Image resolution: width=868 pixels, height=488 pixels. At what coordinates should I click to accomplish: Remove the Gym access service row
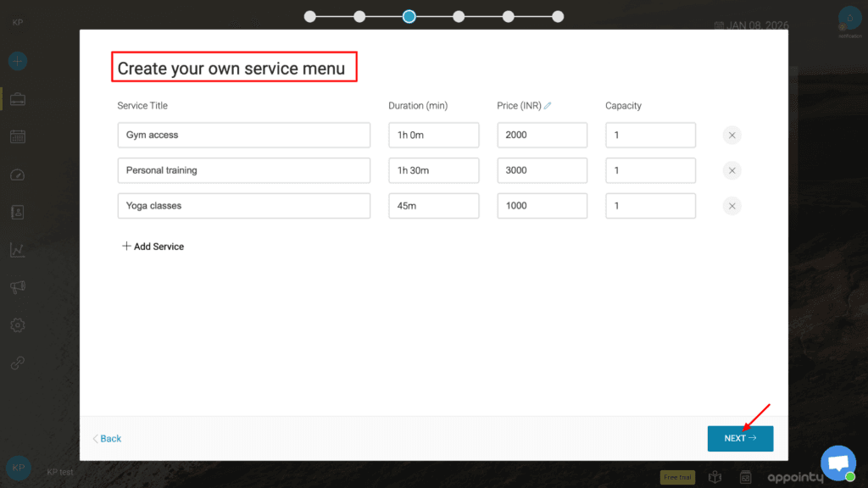point(732,136)
